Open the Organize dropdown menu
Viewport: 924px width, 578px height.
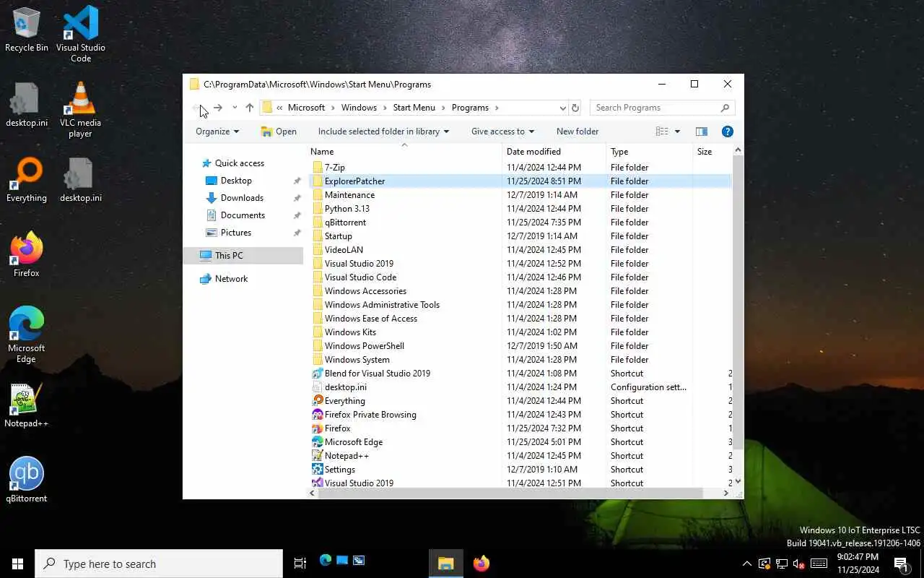click(217, 131)
